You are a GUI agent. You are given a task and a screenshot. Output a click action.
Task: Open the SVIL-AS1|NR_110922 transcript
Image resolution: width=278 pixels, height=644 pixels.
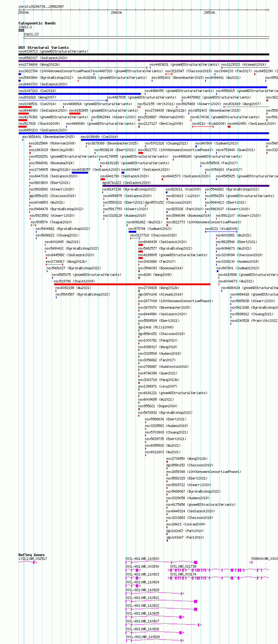coord(142,606)
